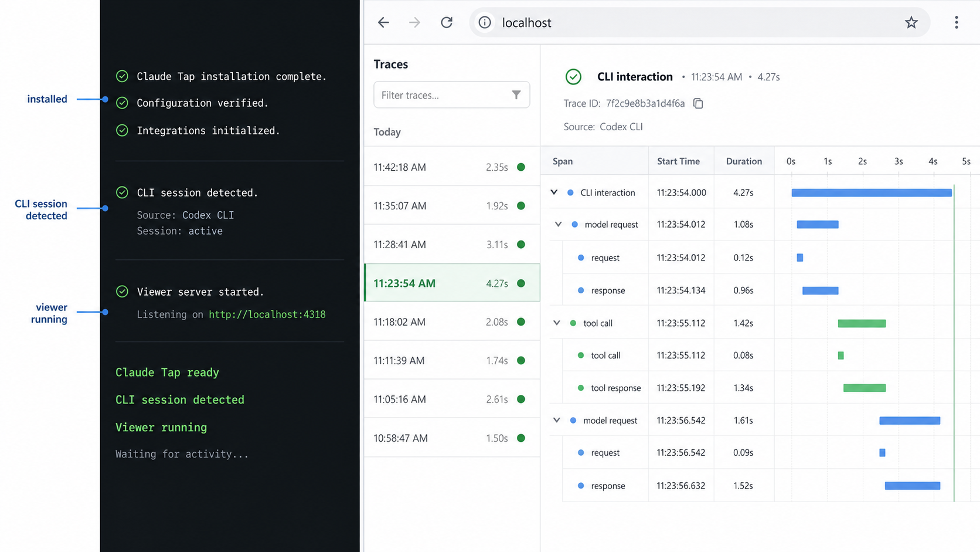Click checkmark next to Integrations initialized

[122, 130]
